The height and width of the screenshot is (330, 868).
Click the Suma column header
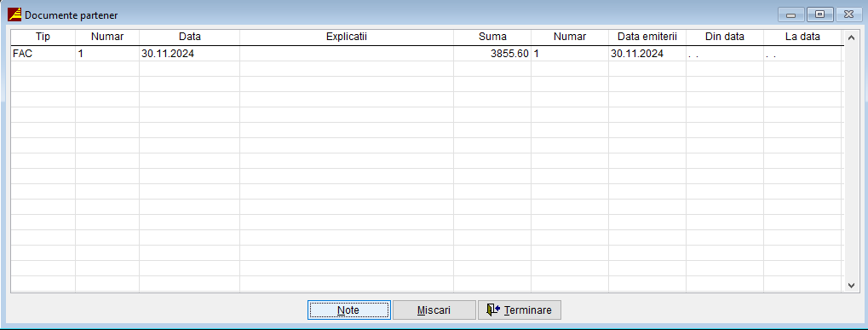[492, 38]
